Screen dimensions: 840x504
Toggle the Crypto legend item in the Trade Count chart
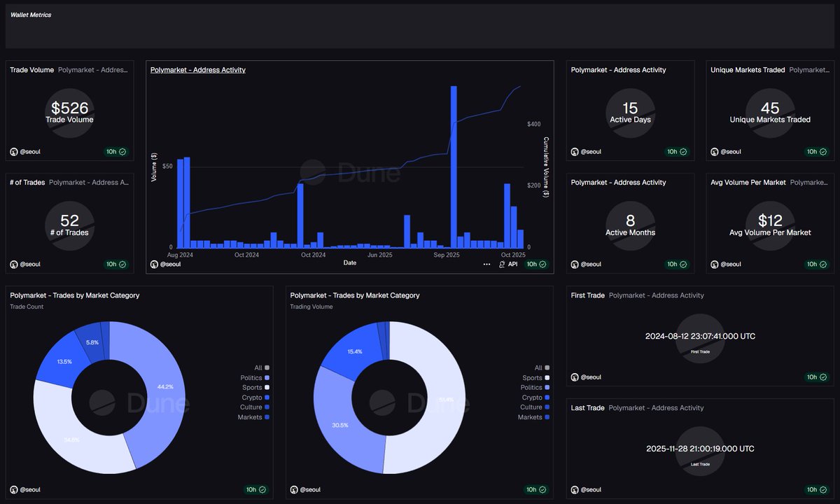click(x=255, y=397)
